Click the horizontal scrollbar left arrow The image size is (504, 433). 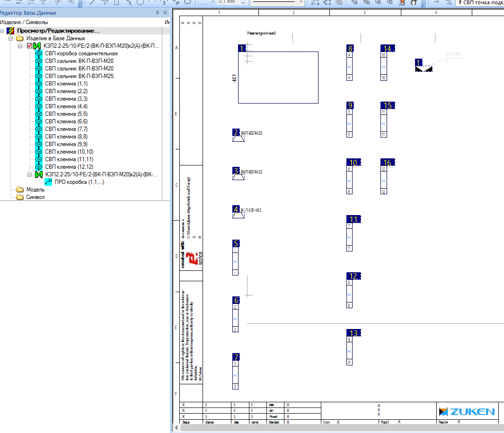coord(177,428)
